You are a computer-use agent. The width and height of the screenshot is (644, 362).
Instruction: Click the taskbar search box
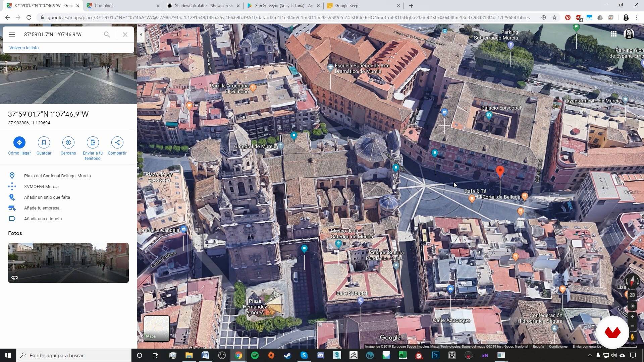[x=74, y=355]
